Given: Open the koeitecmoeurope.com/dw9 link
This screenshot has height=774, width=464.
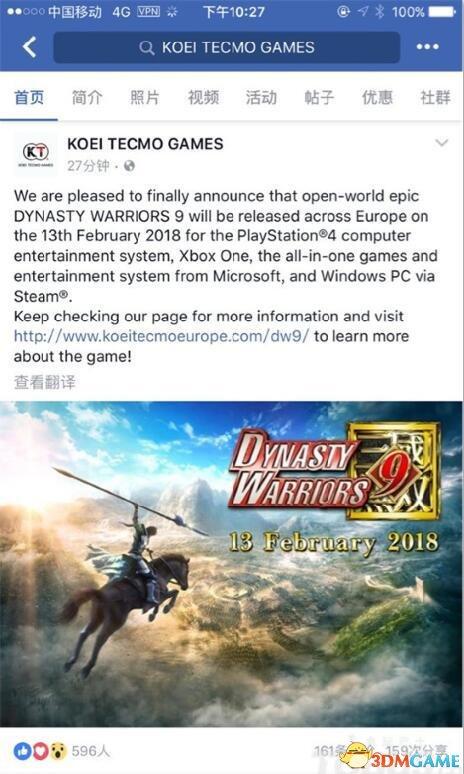Looking at the screenshot, I should click(161, 336).
